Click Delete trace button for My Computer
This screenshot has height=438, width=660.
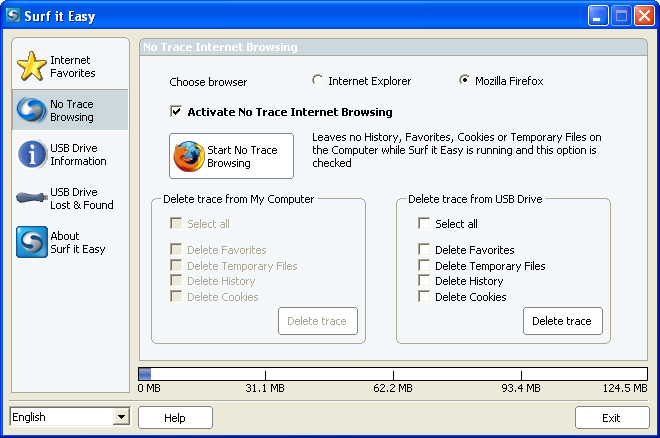click(x=317, y=321)
